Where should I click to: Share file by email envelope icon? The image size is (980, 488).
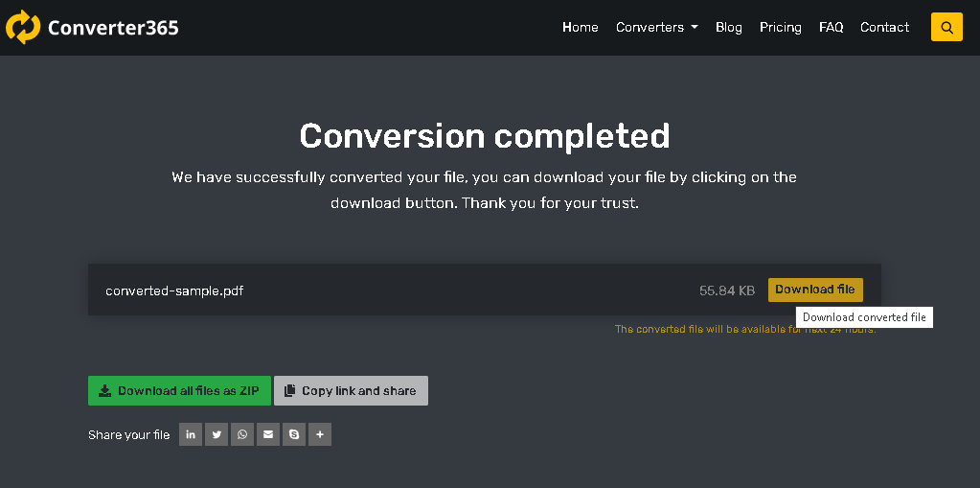[x=268, y=435]
